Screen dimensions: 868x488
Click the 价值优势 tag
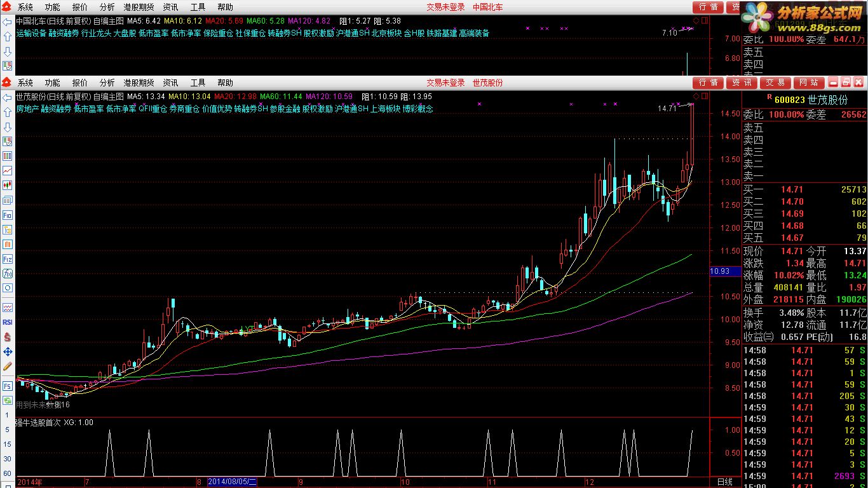click(x=217, y=109)
